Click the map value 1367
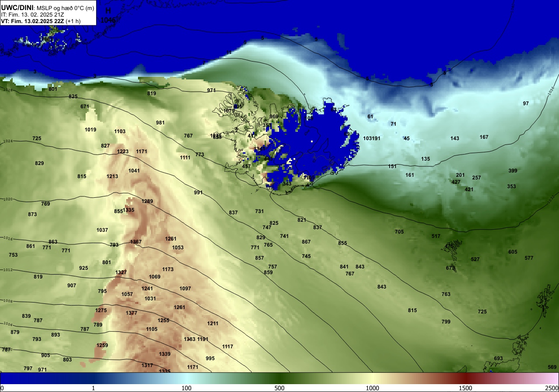Screen dimensions: 559x392 tap(136, 242)
